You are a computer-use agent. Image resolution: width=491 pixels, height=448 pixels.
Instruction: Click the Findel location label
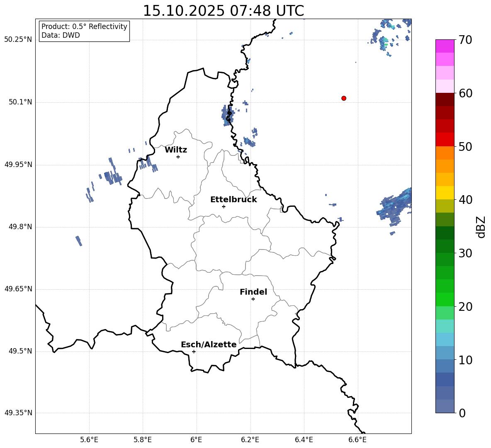(x=253, y=292)
